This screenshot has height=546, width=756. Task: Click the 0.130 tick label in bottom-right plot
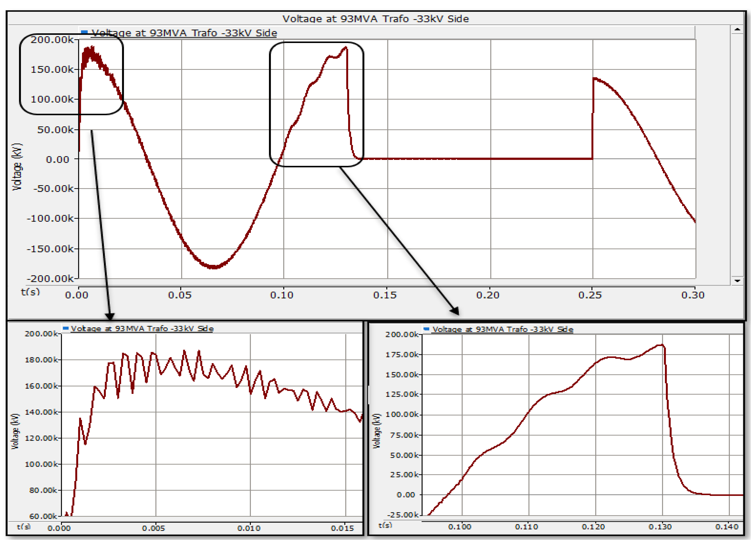click(660, 527)
